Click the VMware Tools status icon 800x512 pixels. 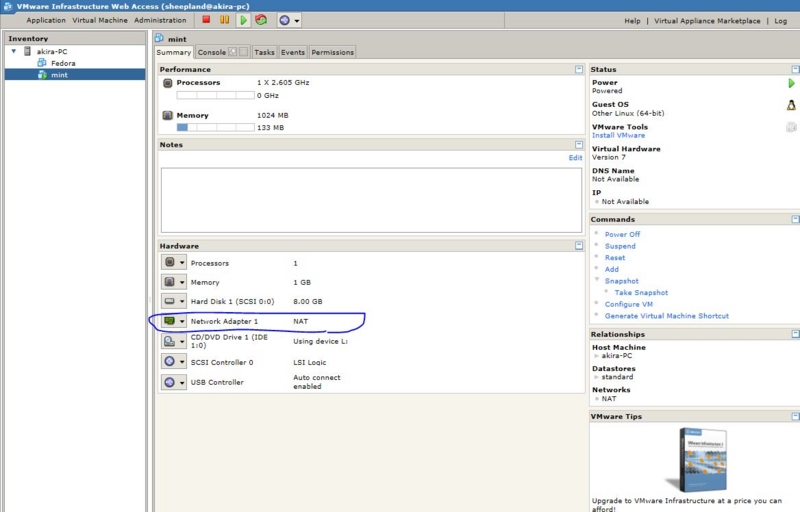791,127
